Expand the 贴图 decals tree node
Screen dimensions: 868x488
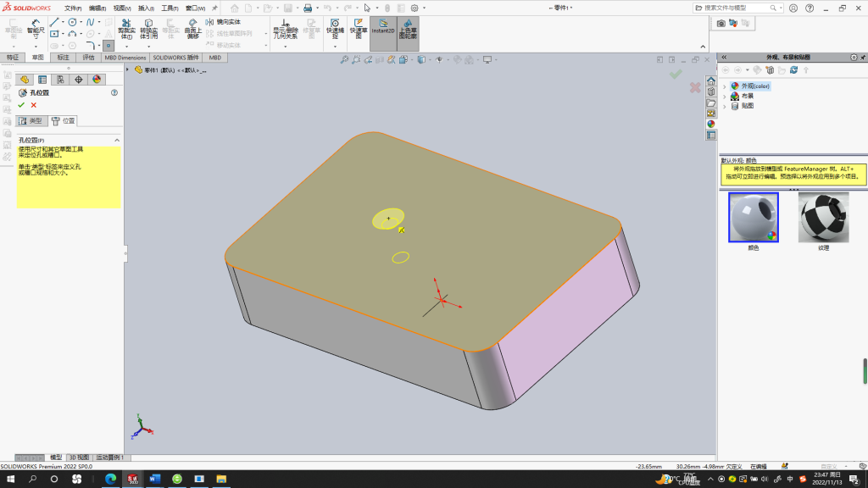tap(725, 106)
